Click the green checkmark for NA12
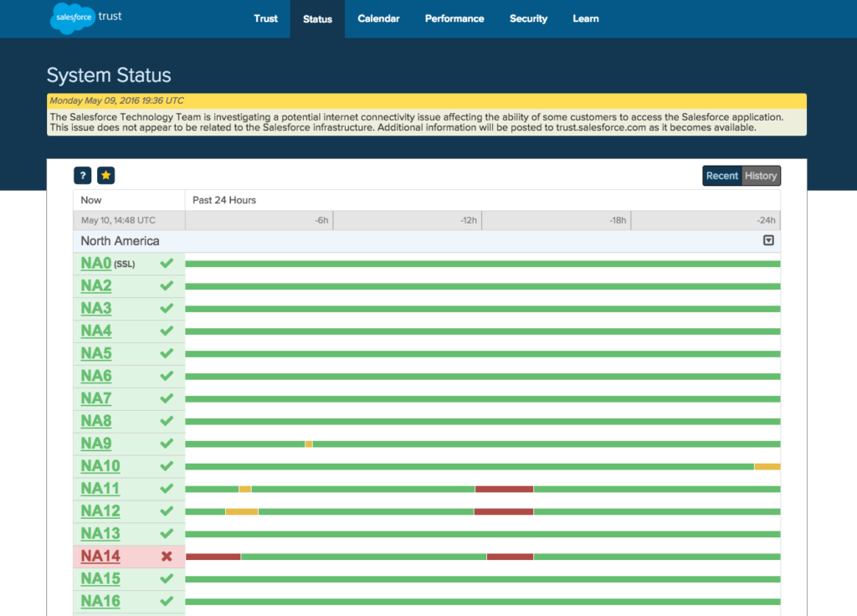Viewport: 857px width, 616px height. [167, 511]
